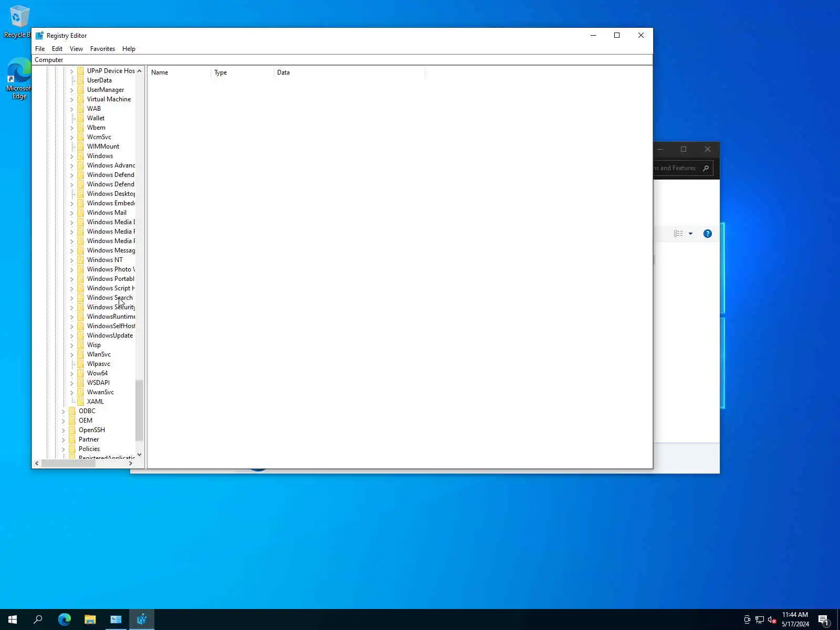This screenshot has height=630, width=840.
Task: Click the muted volume tray icon
Action: pyautogui.click(x=772, y=620)
